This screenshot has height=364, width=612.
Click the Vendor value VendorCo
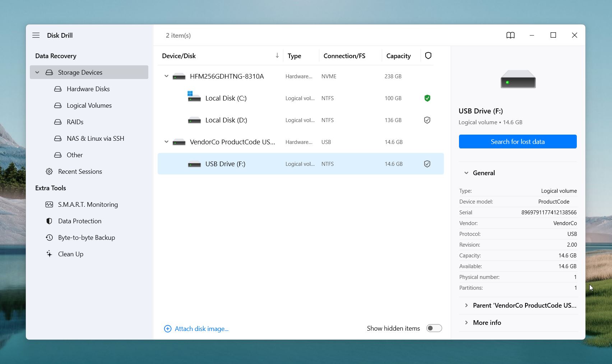(x=565, y=223)
